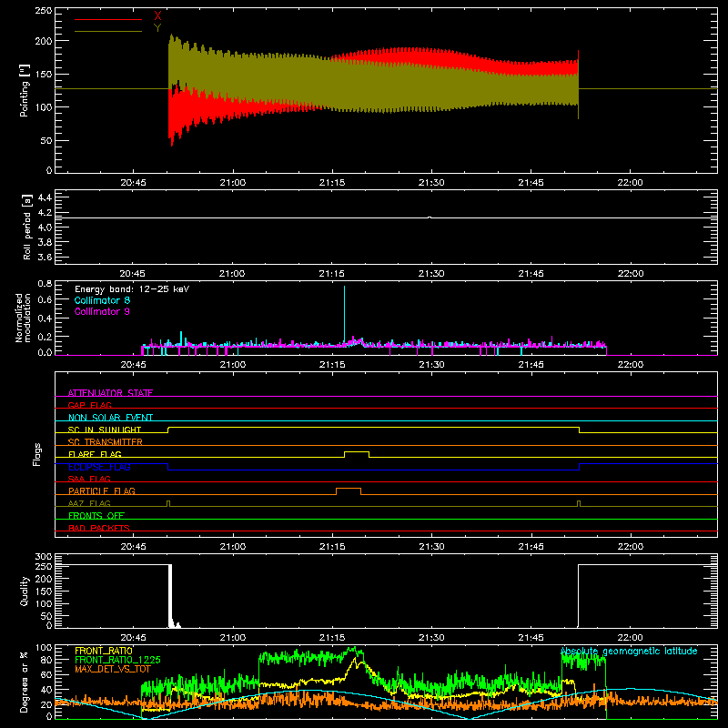Viewport: 728px width, 728px height.
Task: Click the 'Energy band: 12-25 keV' annotation
Action: 132,289
